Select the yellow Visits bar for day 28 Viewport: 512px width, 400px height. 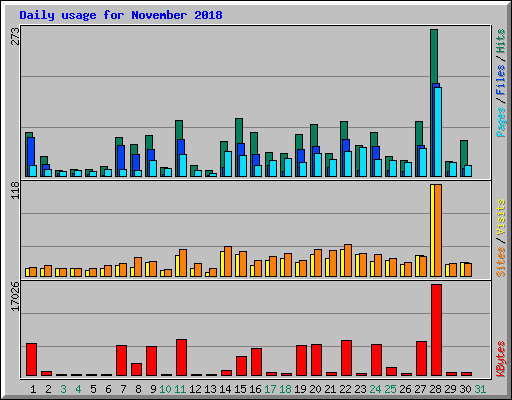(432, 230)
